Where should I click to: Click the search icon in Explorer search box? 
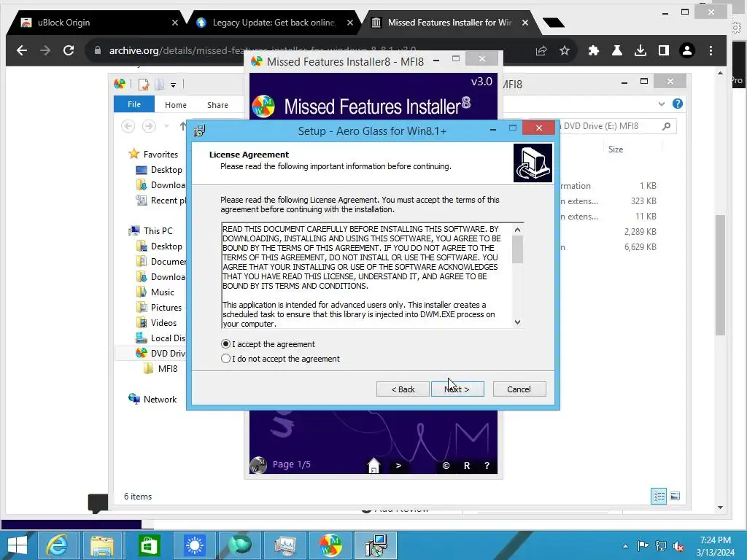[667, 125]
